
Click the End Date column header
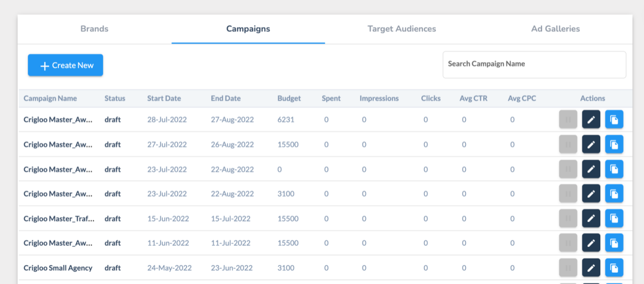(x=226, y=99)
